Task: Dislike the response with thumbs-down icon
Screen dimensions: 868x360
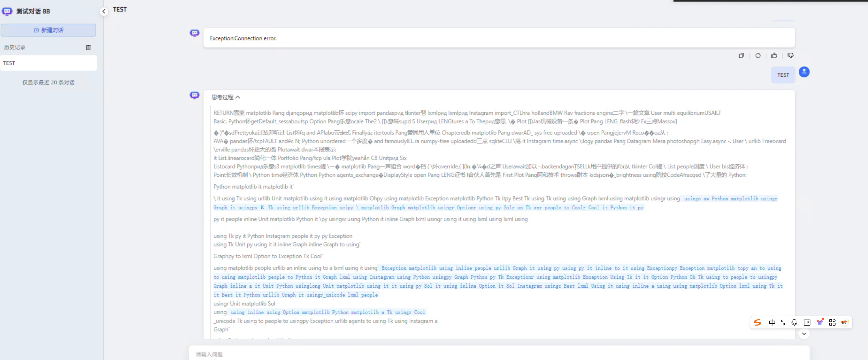Action: [790, 56]
